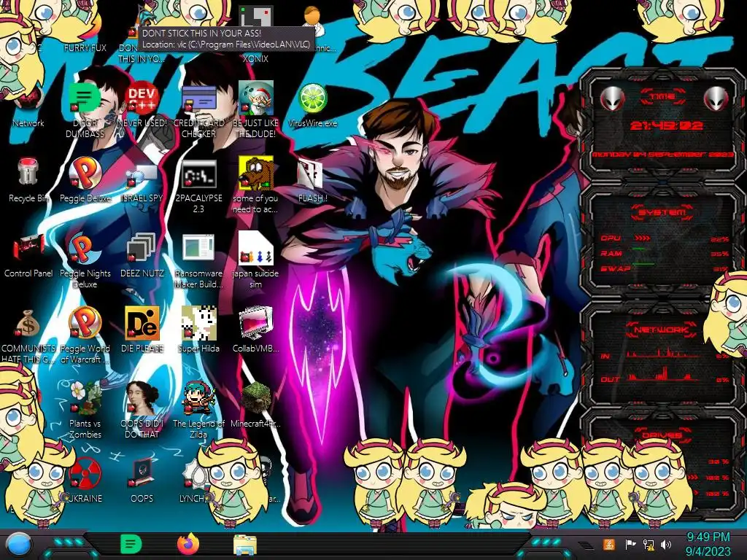The image size is (747, 560).
Task: Click the SYSTEM widget header
Action: [662, 212]
